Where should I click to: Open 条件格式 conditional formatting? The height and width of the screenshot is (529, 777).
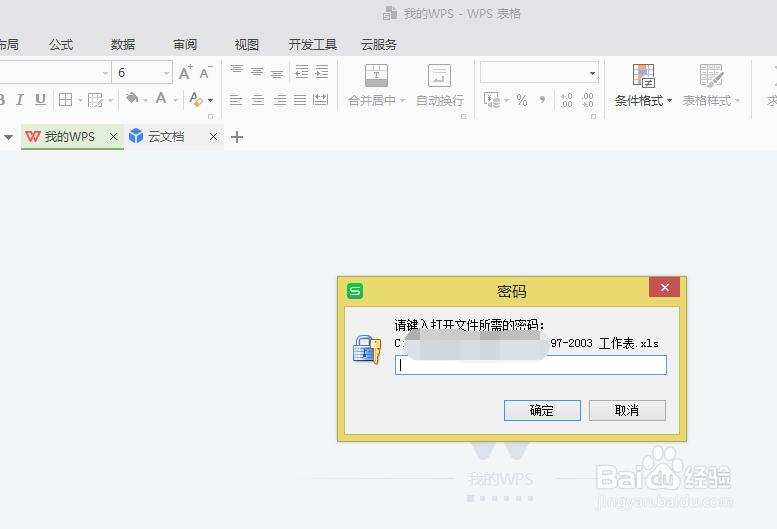(x=643, y=85)
